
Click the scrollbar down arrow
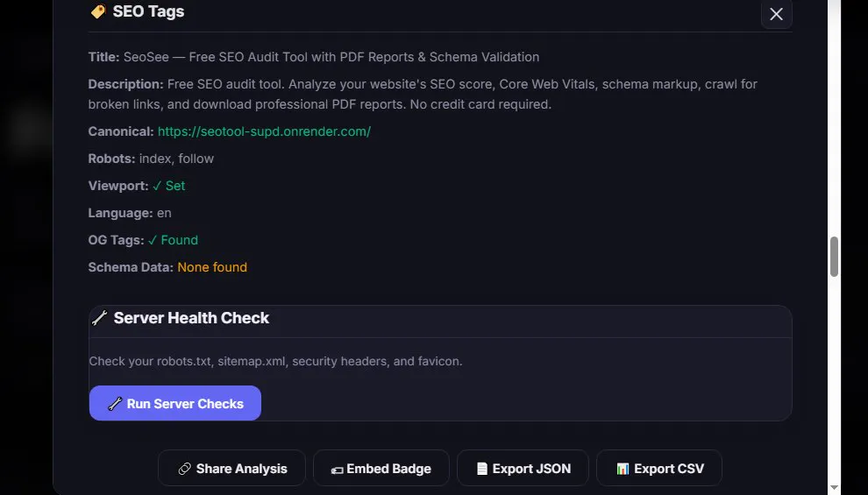click(x=834, y=488)
